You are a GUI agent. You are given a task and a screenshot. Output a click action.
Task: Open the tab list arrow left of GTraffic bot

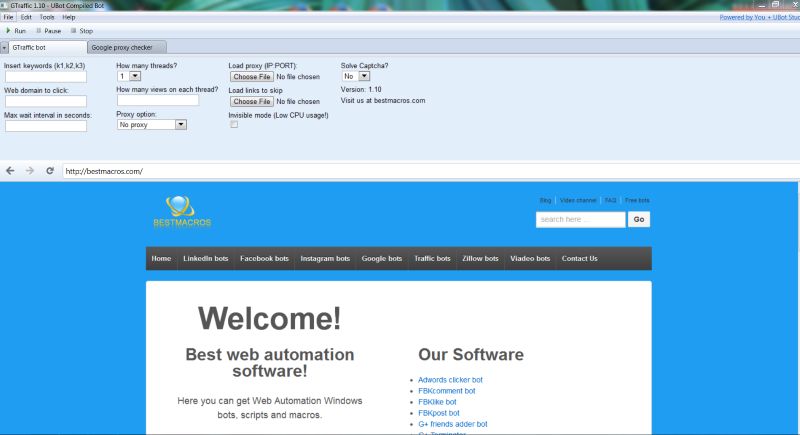(x=4, y=47)
